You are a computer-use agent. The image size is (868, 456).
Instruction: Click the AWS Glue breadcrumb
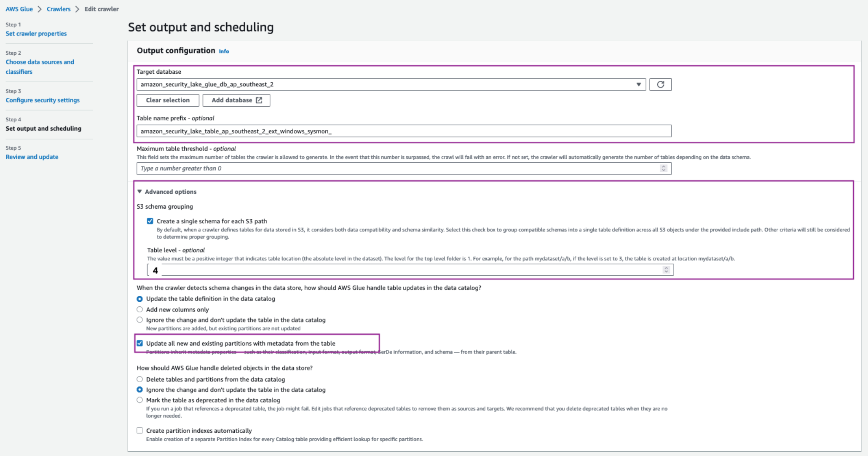[x=19, y=9]
